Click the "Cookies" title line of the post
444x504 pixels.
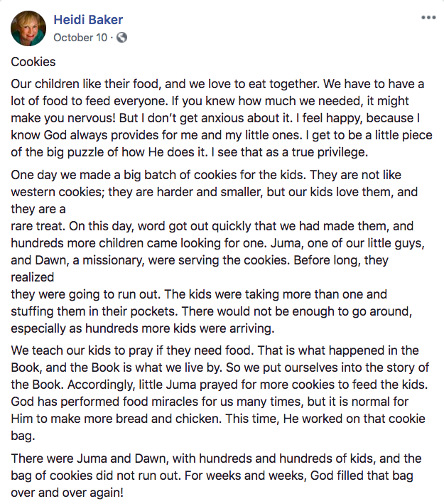coord(33,62)
